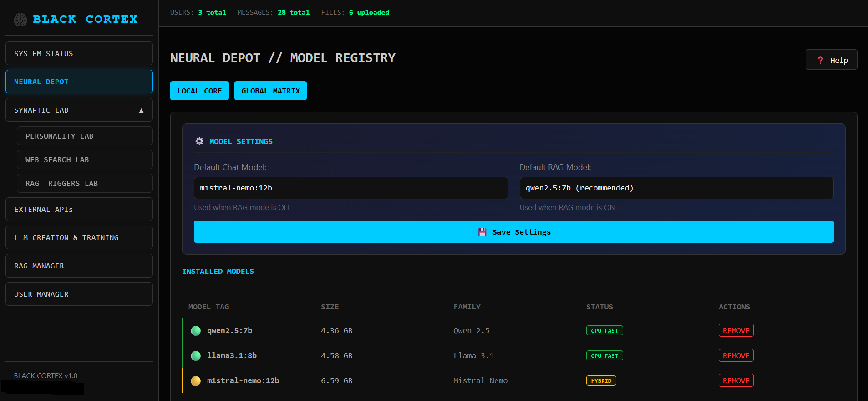Click the Black Cortex brain logo icon
This screenshot has height=401, width=868.
[x=20, y=20]
